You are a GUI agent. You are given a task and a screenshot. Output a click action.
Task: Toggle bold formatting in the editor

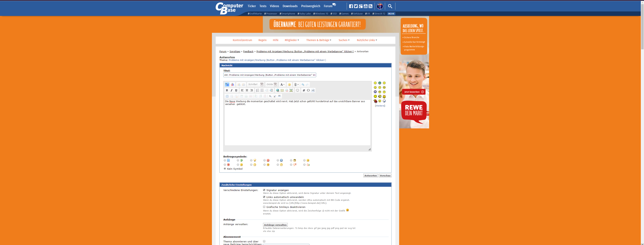[x=227, y=90]
